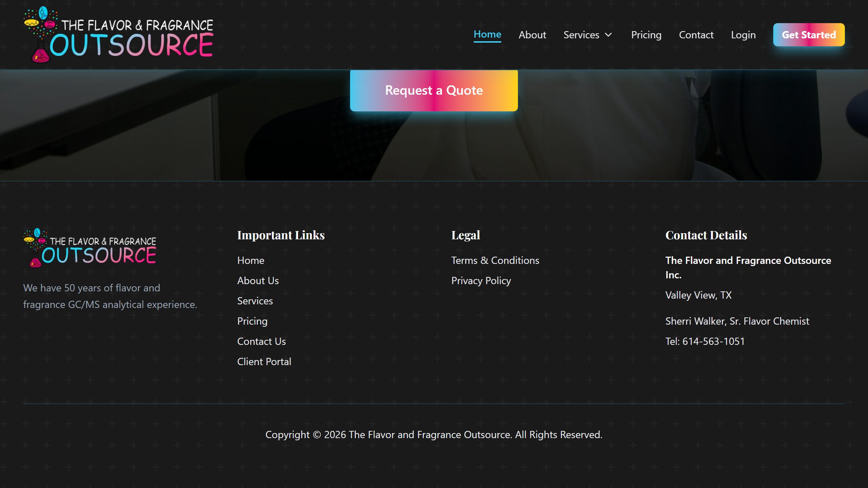
Task: Open About Us from the footer links
Action: (258, 280)
